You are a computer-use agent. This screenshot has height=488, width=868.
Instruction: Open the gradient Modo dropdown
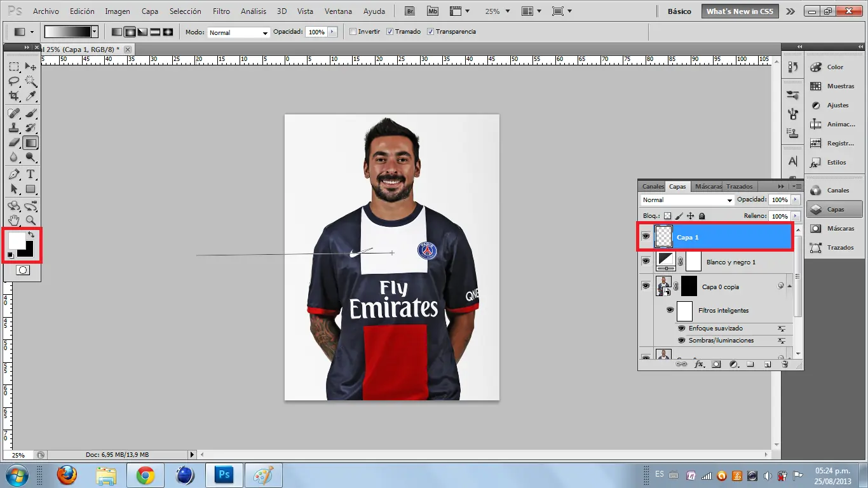(239, 32)
